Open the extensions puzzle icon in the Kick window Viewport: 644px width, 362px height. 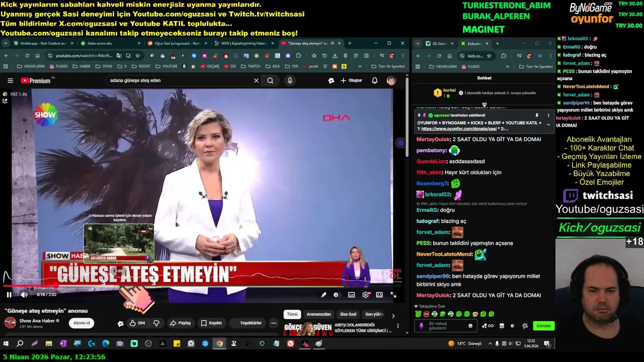pyautogui.click(x=504, y=56)
